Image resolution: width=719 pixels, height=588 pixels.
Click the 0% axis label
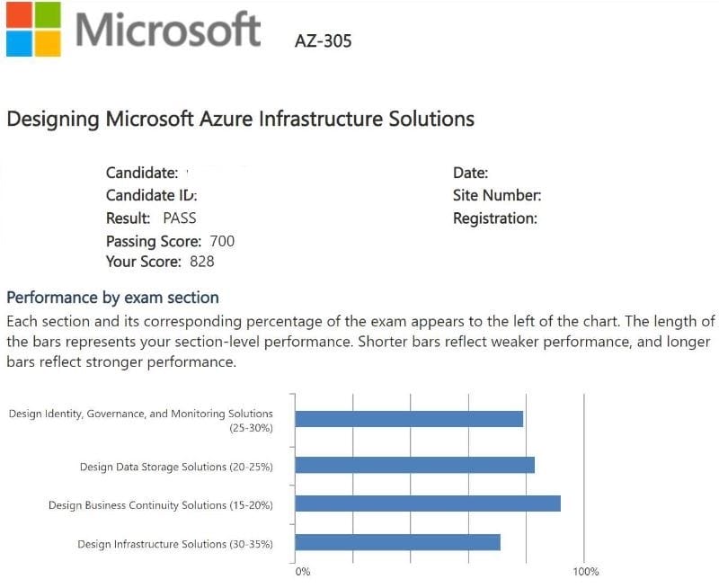click(x=303, y=572)
